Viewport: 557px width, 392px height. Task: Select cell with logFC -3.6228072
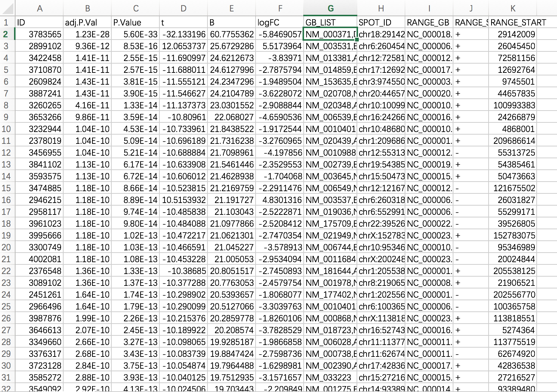pos(280,93)
